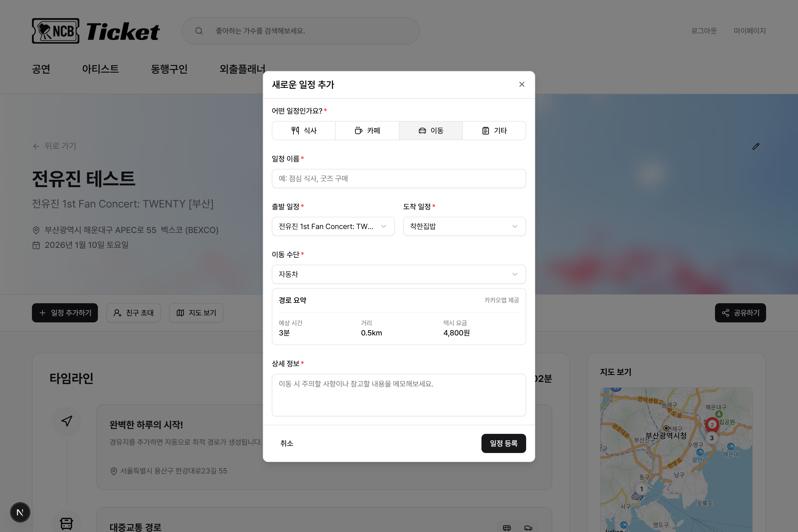This screenshot has width=798, height=532.
Task: Select the 카페 schedule type
Action: (x=367, y=131)
